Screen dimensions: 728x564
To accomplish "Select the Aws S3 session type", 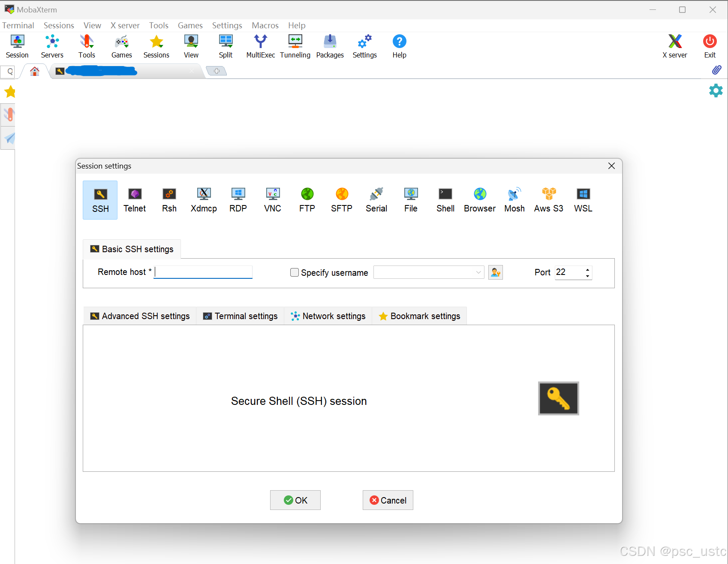I will (x=549, y=200).
